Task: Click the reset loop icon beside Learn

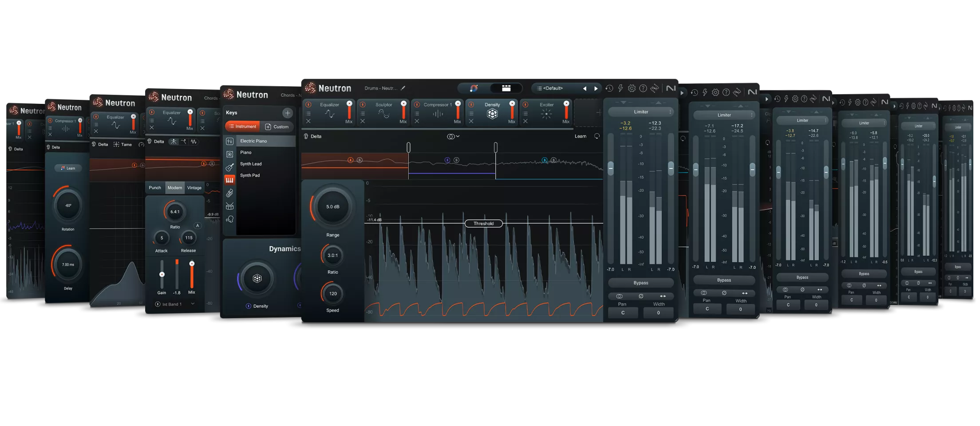Action: pyautogui.click(x=597, y=136)
